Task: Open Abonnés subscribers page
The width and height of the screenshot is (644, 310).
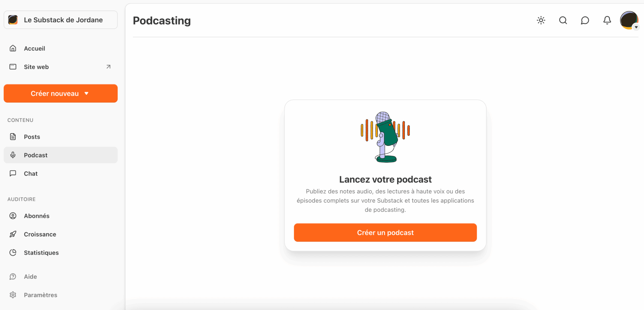Action: [36, 216]
